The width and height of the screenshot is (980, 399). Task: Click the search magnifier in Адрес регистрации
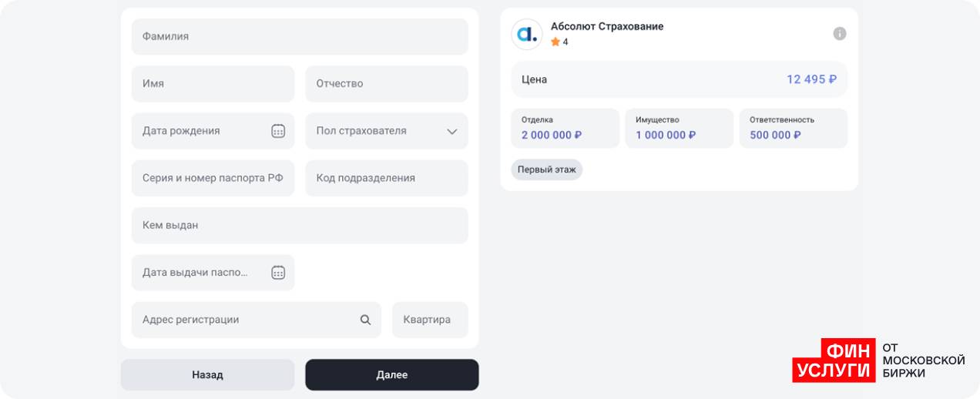(366, 320)
